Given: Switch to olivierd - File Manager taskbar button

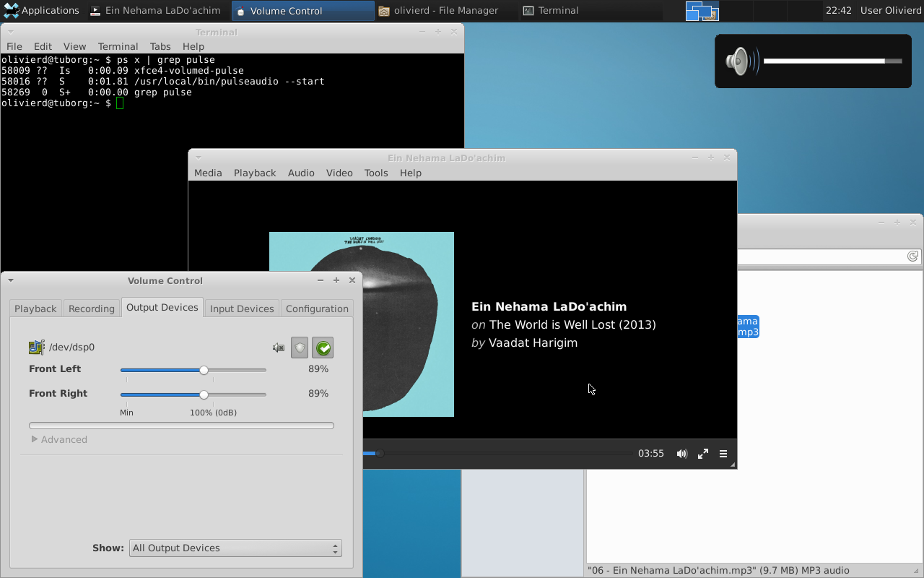Looking at the screenshot, I should (446, 11).
